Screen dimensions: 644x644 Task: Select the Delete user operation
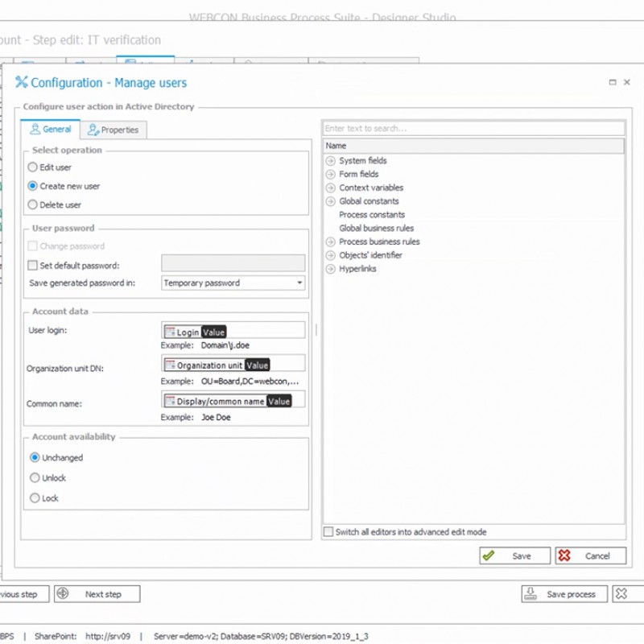(x=33, y=204)
